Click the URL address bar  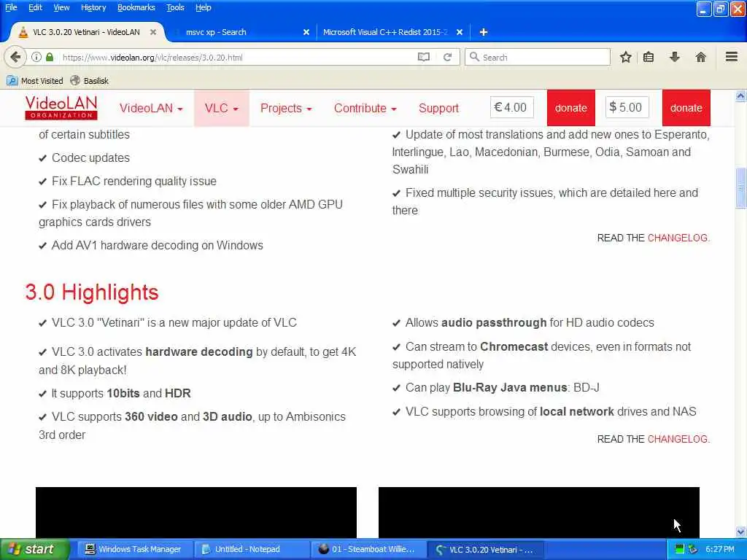239,57
